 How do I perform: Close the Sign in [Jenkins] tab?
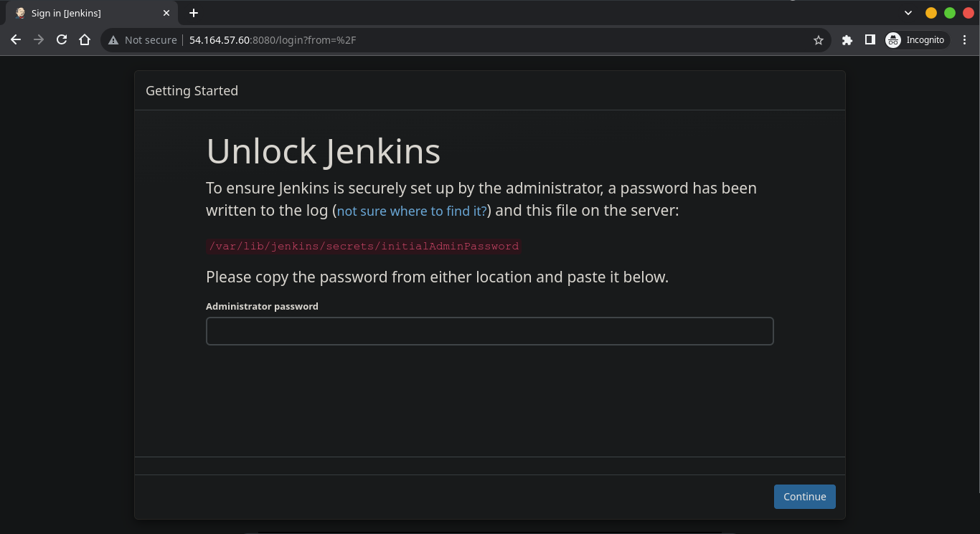(166, 13)
